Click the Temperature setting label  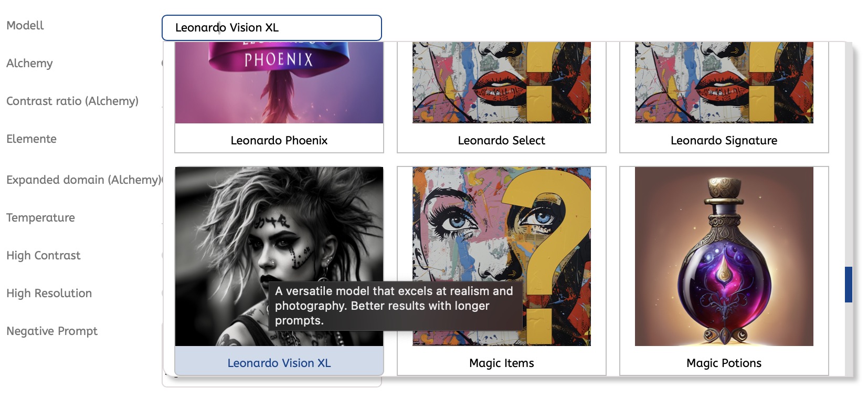click(x=40, y=218)
